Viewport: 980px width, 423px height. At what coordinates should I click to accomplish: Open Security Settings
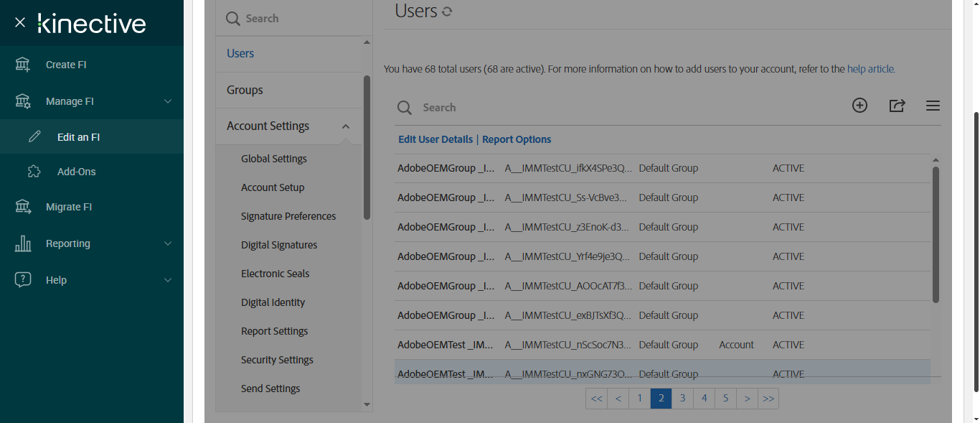277,360
